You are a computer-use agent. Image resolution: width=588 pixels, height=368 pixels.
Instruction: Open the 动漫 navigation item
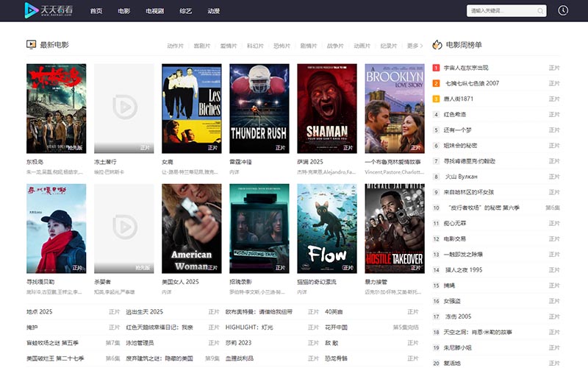pos(213,11)
